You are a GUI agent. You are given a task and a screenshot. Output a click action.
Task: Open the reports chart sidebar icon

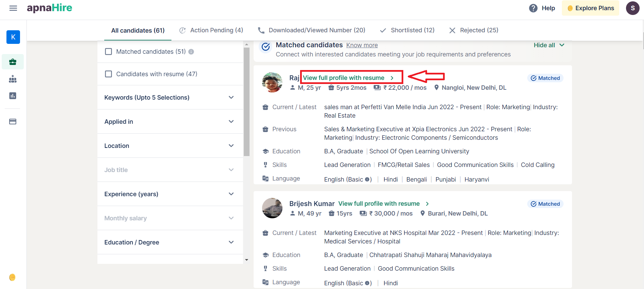pyautogui.click(x=13, y=96)
